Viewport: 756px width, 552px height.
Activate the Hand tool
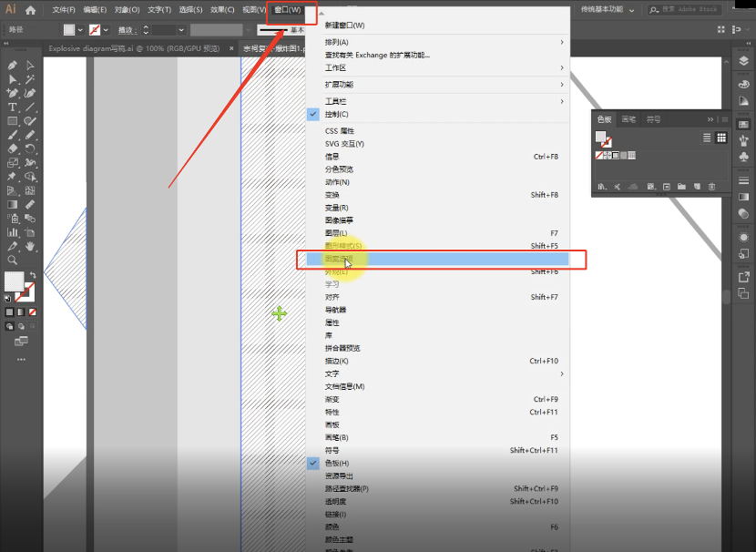(x=30, y=246)
